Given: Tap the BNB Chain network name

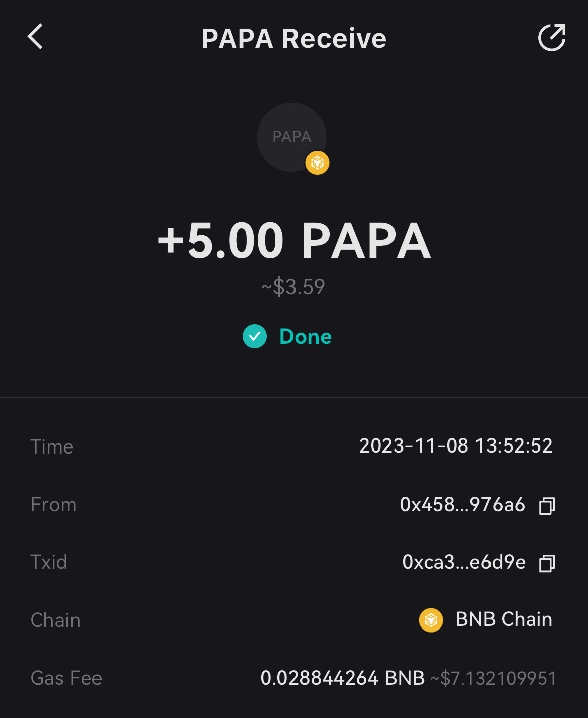Looking at the screenshot, I should click(x=504, y=619).
